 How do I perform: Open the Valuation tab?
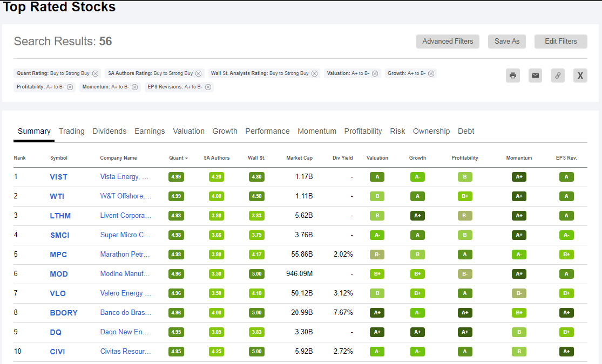(188, 131)
